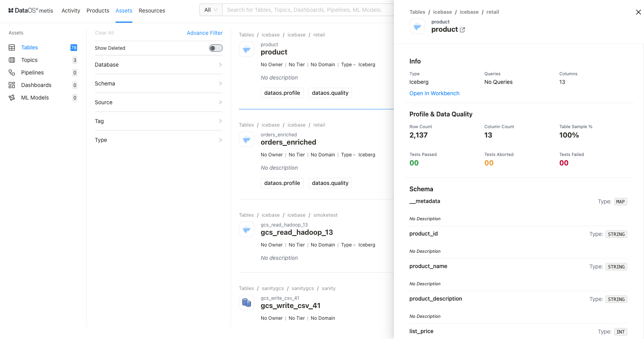Click the Tables grid icon in sidebar
644x339 pixels.
pyautogui.click(x=12, y=47)
